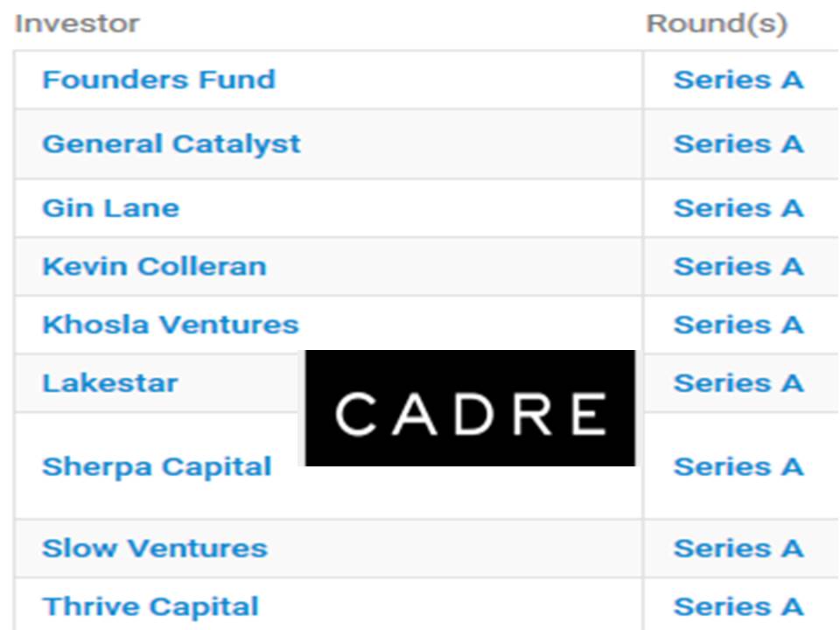Click Series A link in Lakestar row
This screenshot has width=840, height=630.
[x=738, y=383]
